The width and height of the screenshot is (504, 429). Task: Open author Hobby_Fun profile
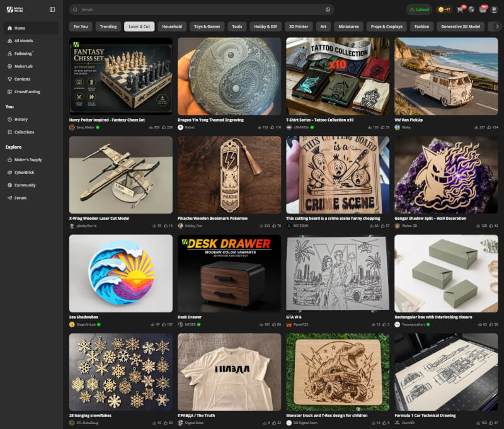193,226
